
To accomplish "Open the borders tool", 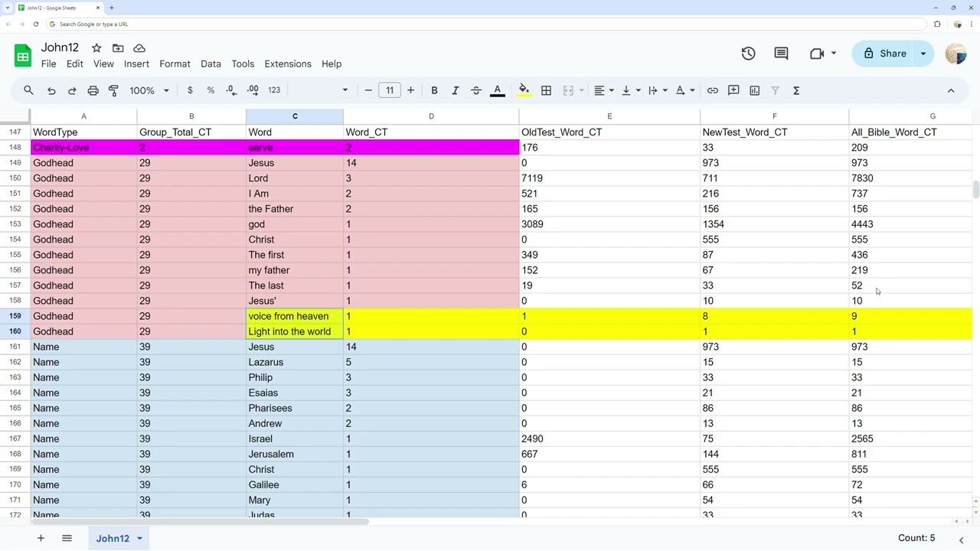I will [x=546, y=90].
